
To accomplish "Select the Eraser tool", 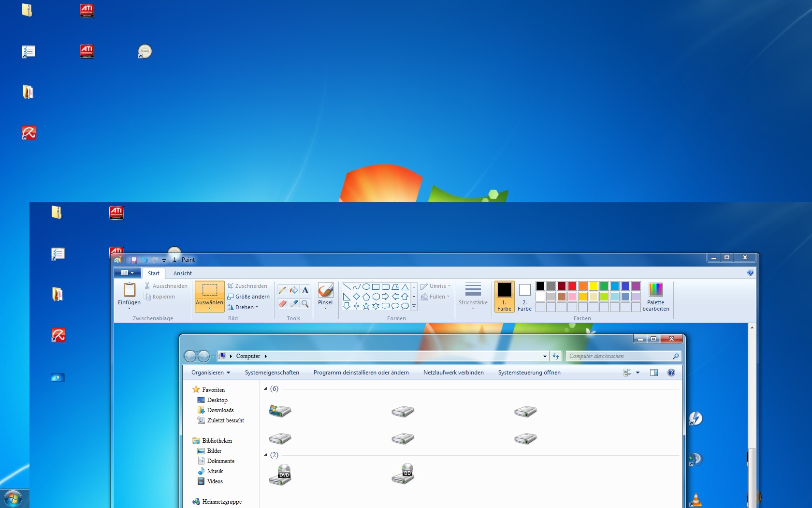I will [x=282, y=304].
